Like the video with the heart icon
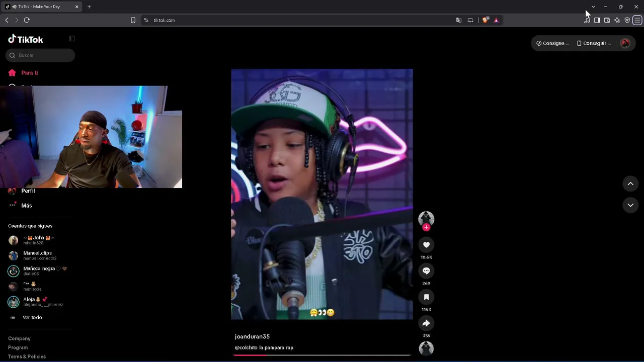The height and width of the screenshot is (362, 644). point(426,245)
